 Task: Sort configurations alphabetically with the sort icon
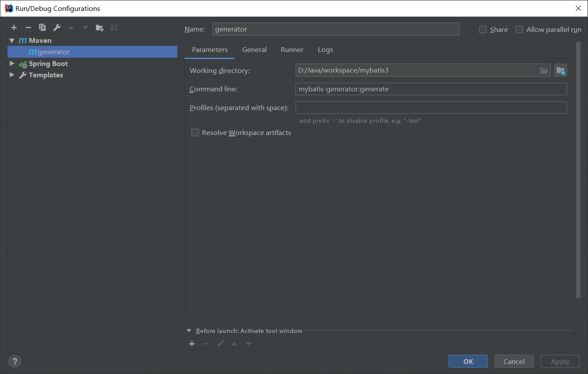pos(114,28)
